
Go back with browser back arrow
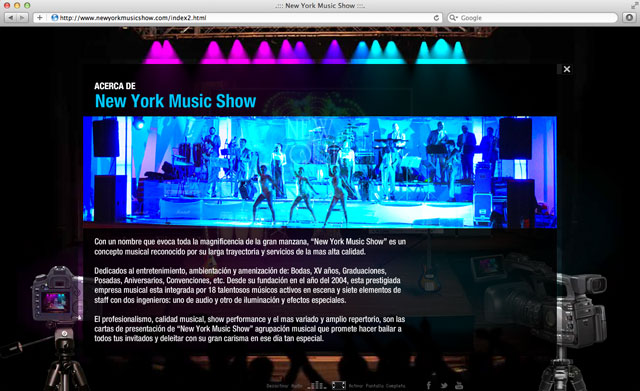(11, 18)
